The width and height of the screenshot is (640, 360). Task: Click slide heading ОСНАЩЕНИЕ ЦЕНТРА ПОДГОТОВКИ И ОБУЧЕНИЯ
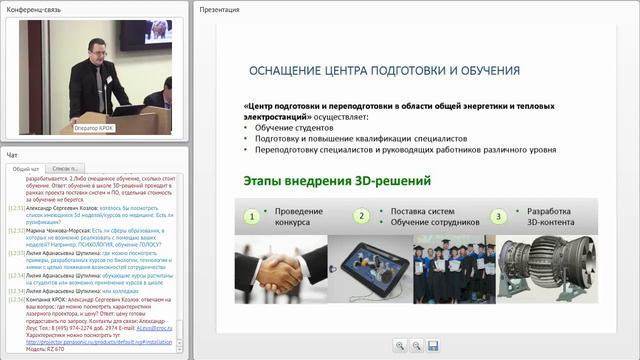point(384,71)
